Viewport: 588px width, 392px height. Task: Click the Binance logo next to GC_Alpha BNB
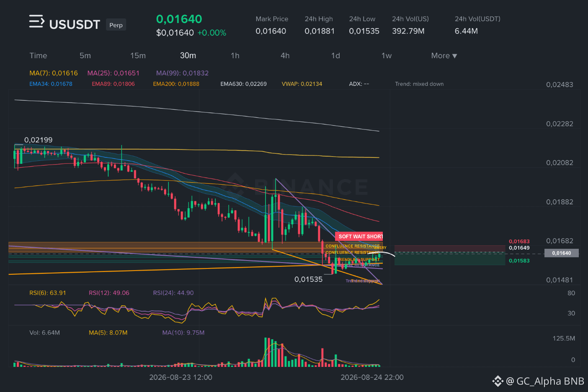pos(498,381)
